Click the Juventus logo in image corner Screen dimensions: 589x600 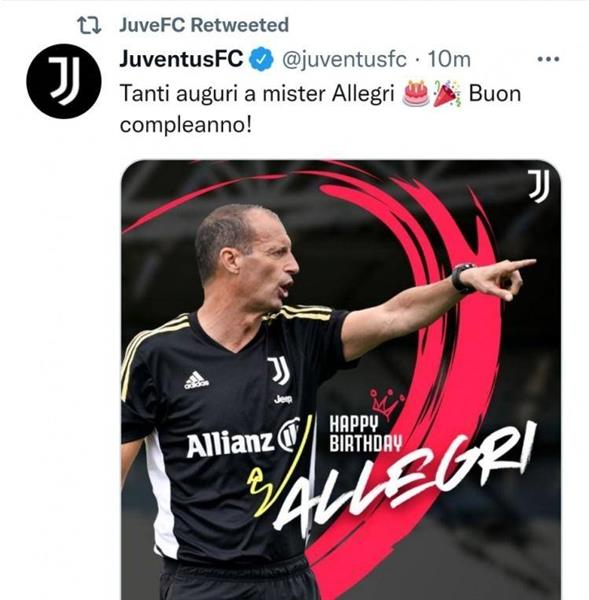pos(539,186)
